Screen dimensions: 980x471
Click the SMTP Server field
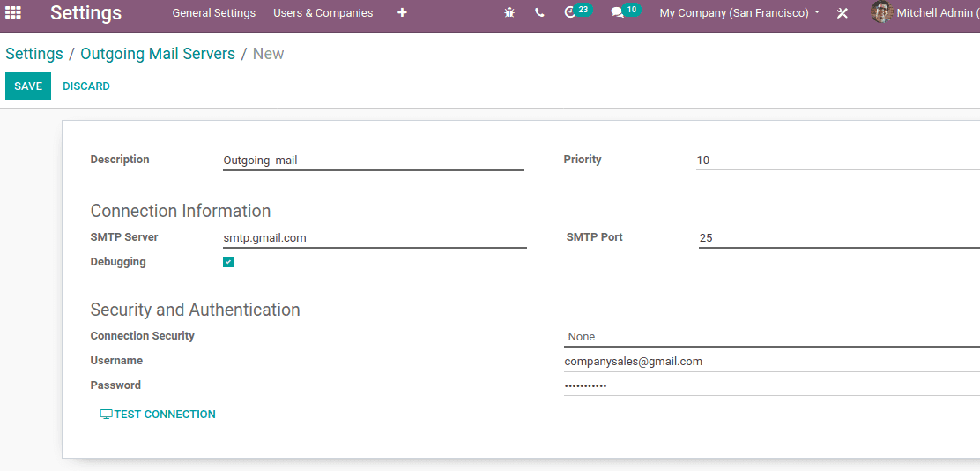tap(375, 238)
